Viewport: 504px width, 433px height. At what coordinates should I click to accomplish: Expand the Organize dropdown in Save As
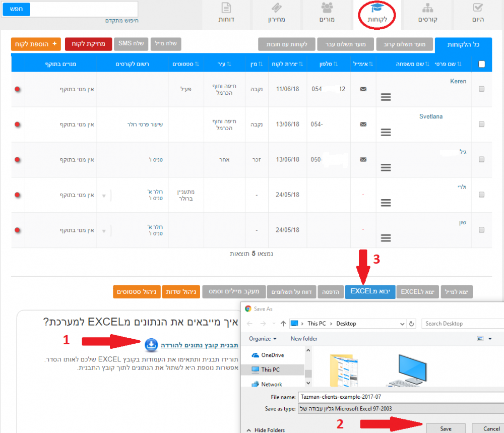[263, 339]
